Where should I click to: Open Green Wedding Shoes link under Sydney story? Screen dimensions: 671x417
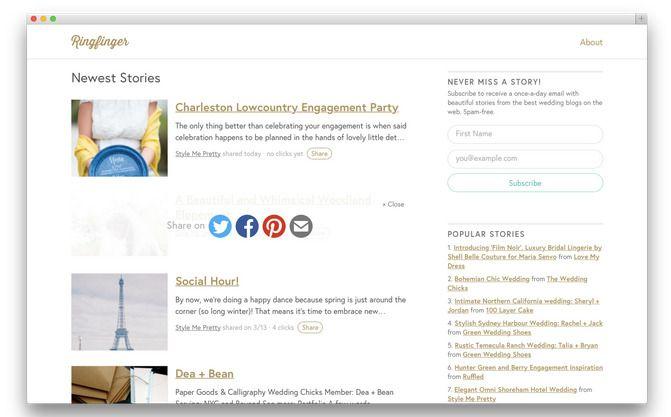[496, 333]
